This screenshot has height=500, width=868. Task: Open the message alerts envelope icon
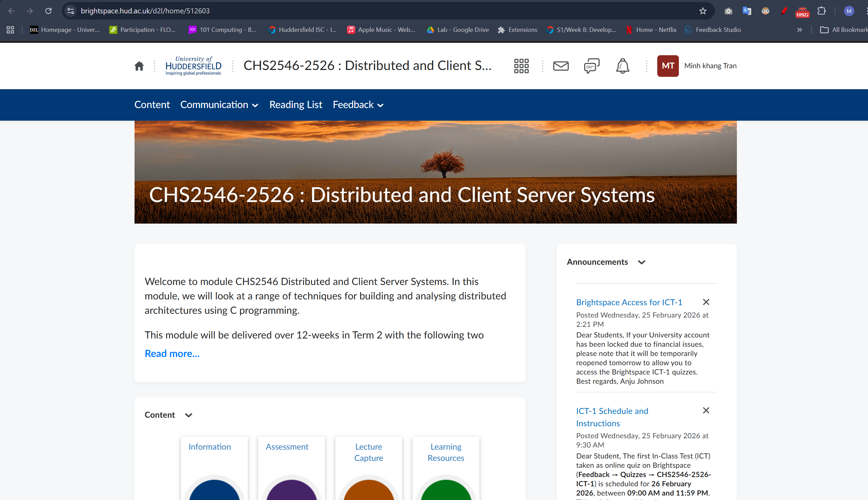pos(560,66)
